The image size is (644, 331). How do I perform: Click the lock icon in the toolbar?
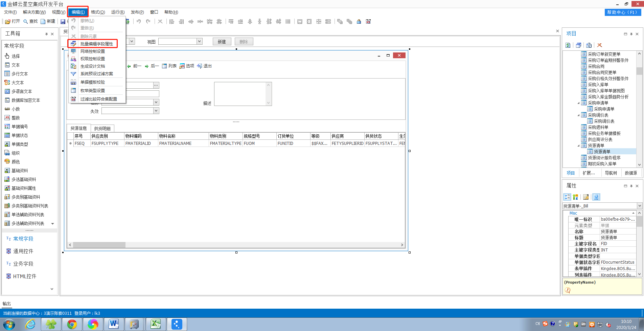click(359, 22)
